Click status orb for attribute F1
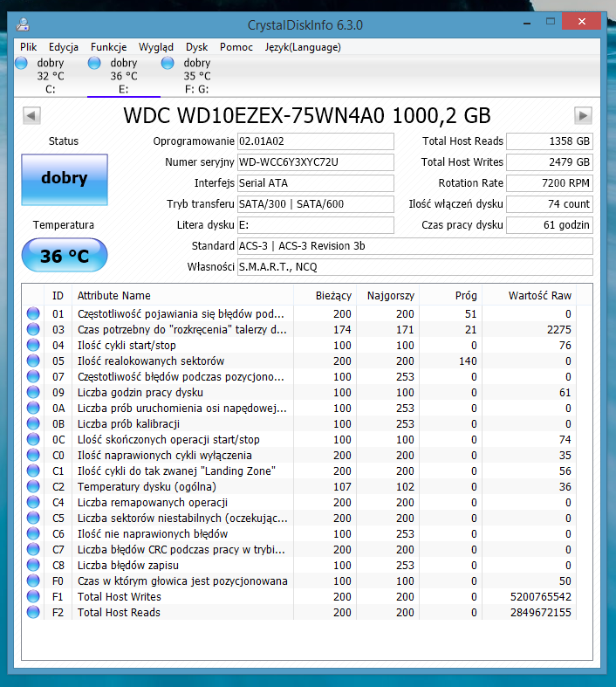 [x=33, y=597]
